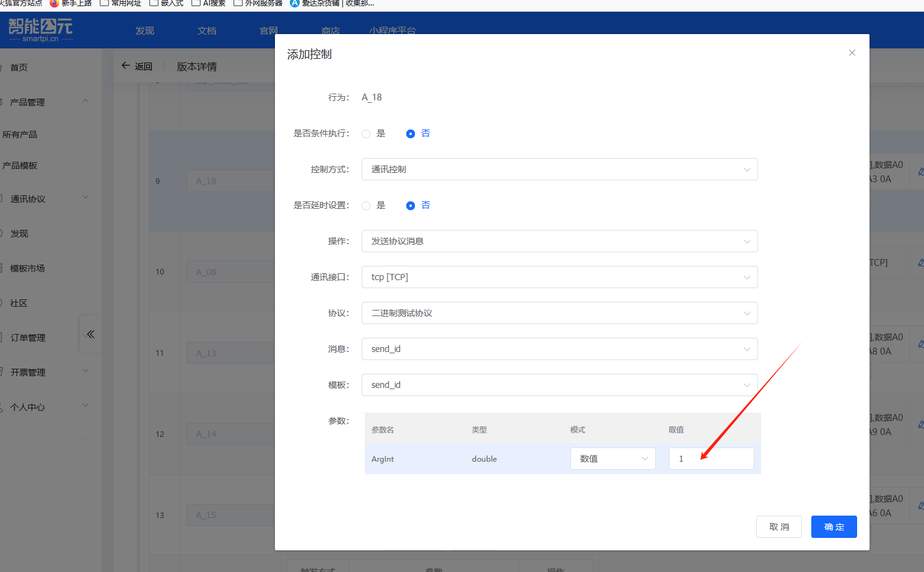
Task: Open 模板市场 in the sidebar
Action: [28, 268]
